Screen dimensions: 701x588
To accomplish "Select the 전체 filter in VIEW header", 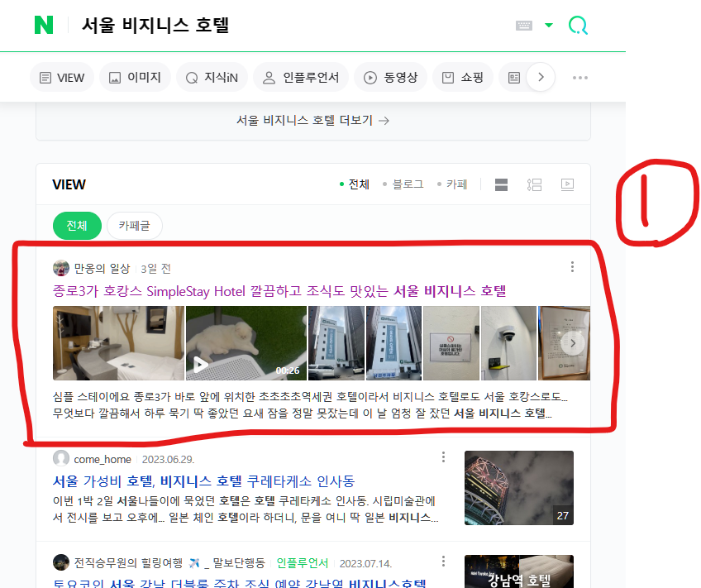I will coord(355,184).
